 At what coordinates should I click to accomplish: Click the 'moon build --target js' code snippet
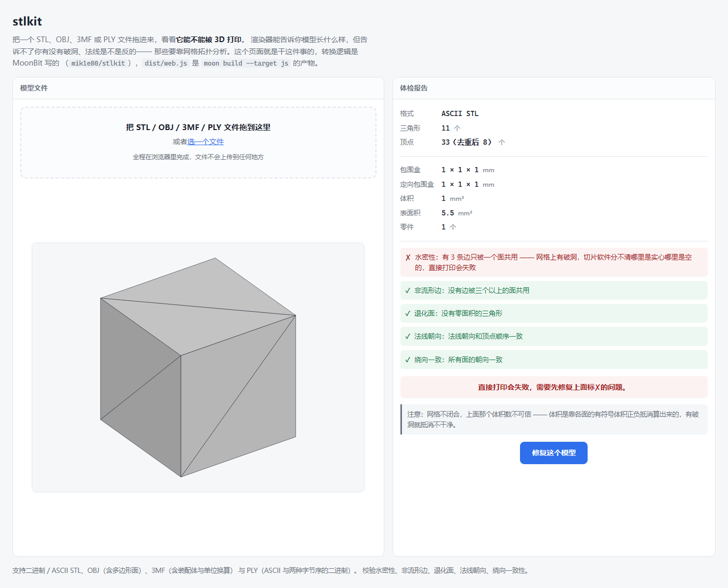[246, 63]
